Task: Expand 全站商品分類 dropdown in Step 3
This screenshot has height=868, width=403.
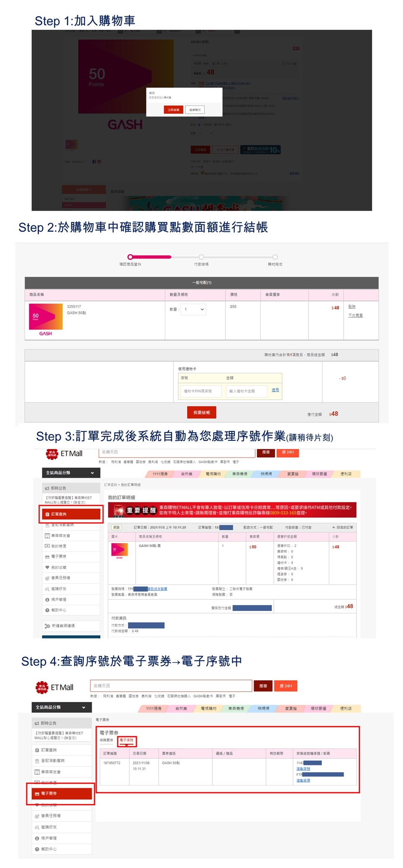Action: tap(71, 473)
